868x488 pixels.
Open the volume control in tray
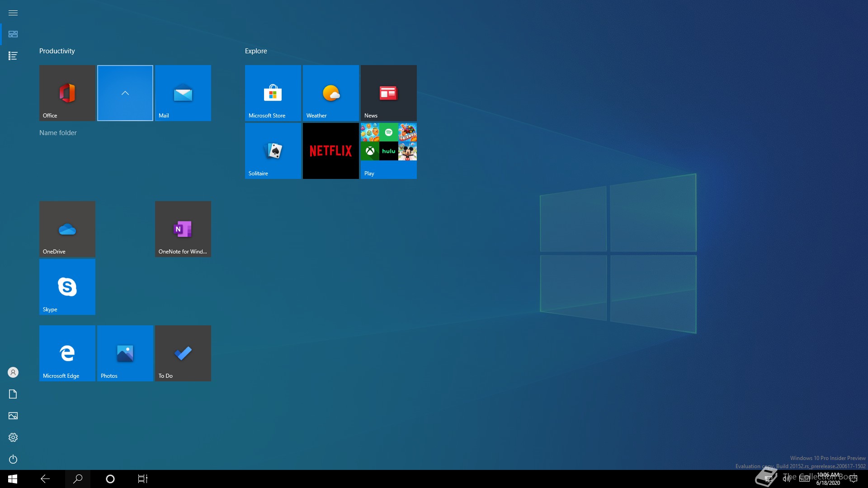[x=787, y=479]
